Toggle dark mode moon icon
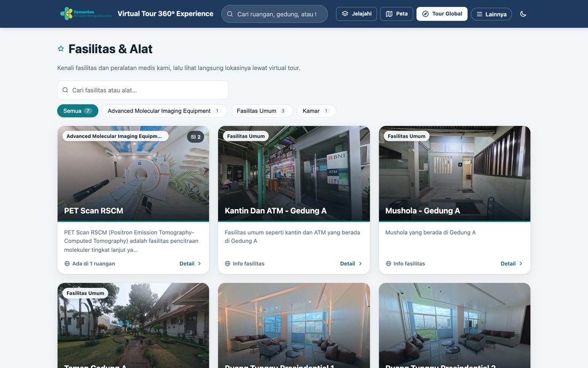 pyautogui.click(x=523, y=14)
